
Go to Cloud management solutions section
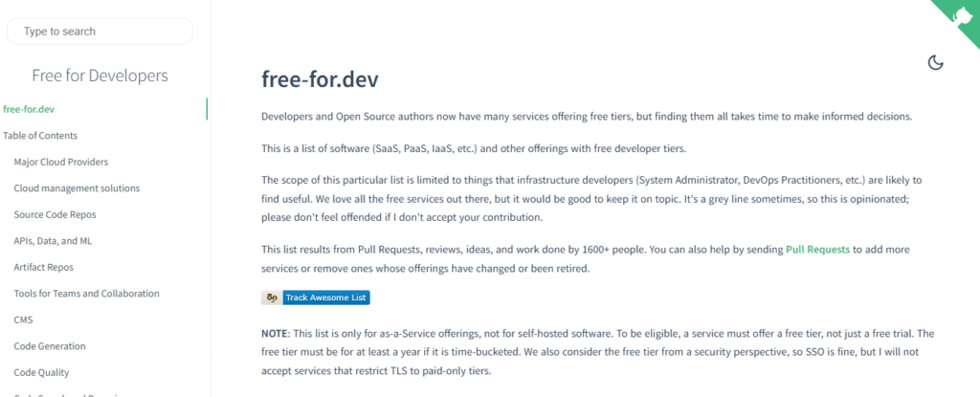[x=77, y=188]
